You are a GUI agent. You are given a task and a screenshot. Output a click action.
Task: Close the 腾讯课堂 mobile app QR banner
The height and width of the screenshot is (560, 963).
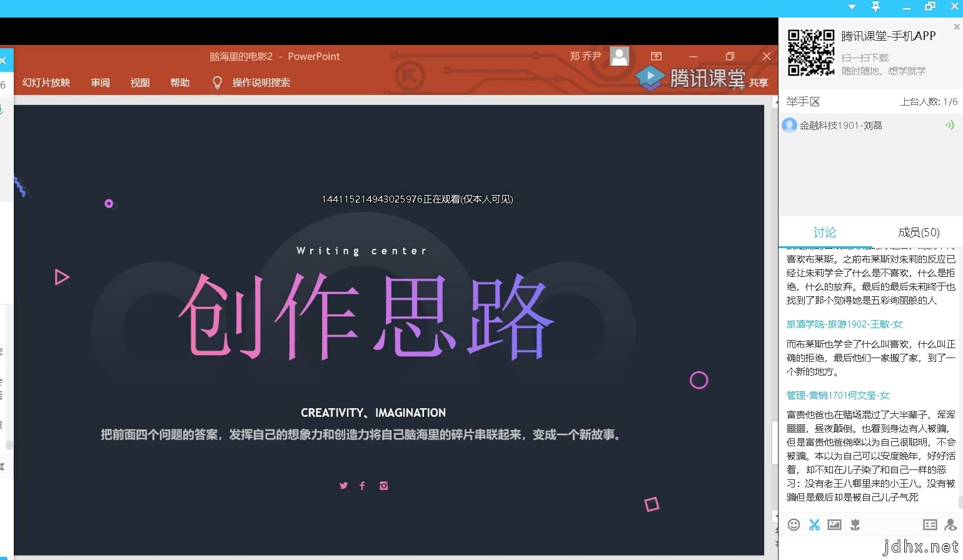pyautogui.click(x=956, y=27)
